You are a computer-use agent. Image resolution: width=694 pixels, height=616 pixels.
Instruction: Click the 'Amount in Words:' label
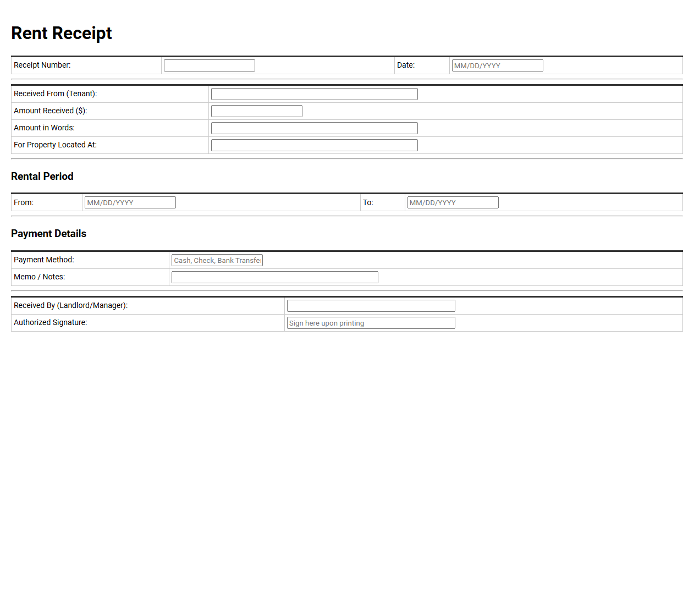coord(44,128)
